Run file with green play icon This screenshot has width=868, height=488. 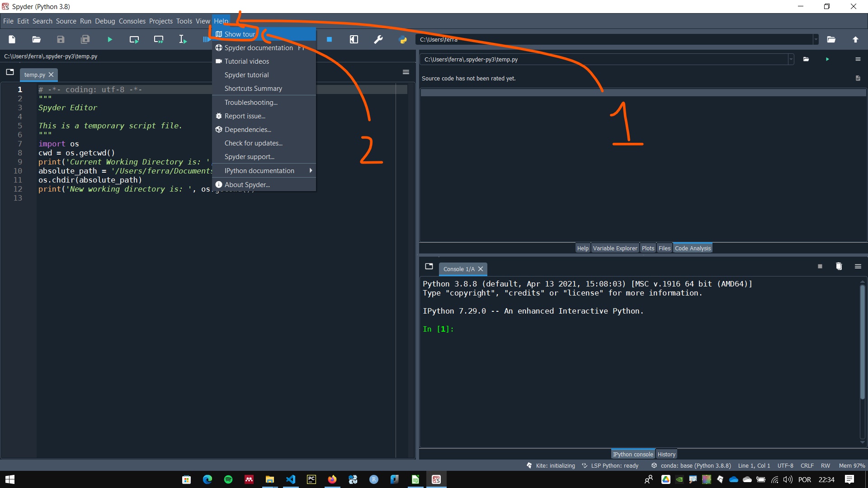(x=110, y=40)
